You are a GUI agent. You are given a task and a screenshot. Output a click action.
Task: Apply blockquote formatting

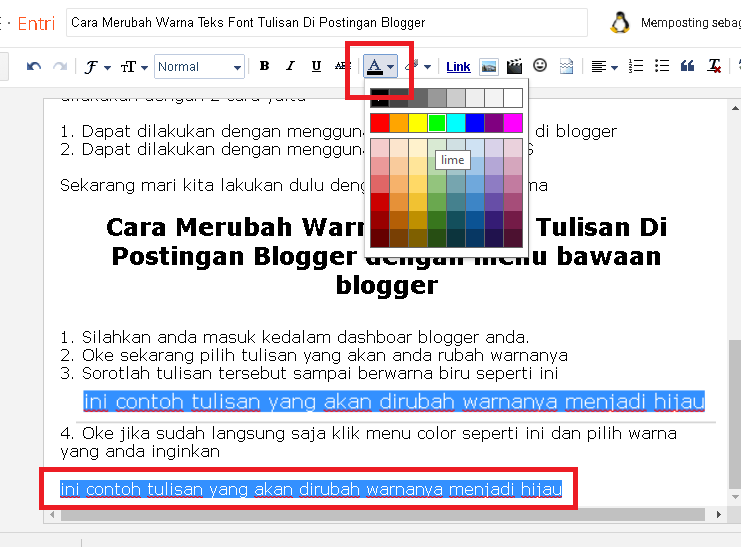(x=688, y=66)
